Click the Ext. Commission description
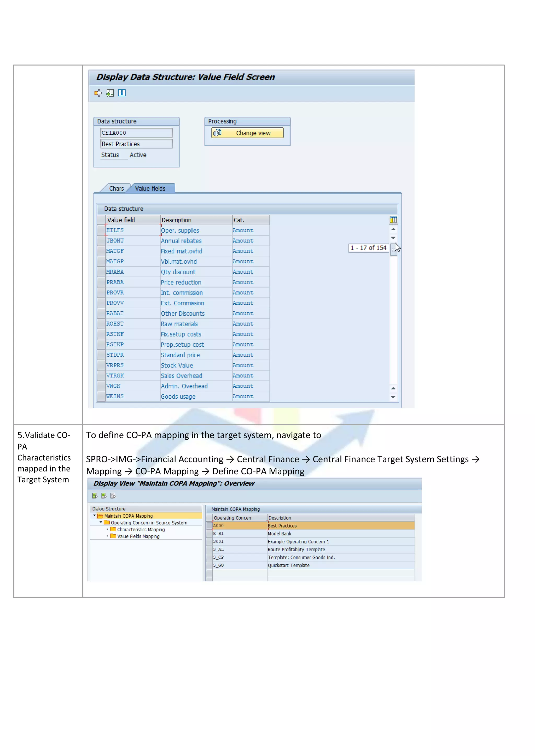 183,303
